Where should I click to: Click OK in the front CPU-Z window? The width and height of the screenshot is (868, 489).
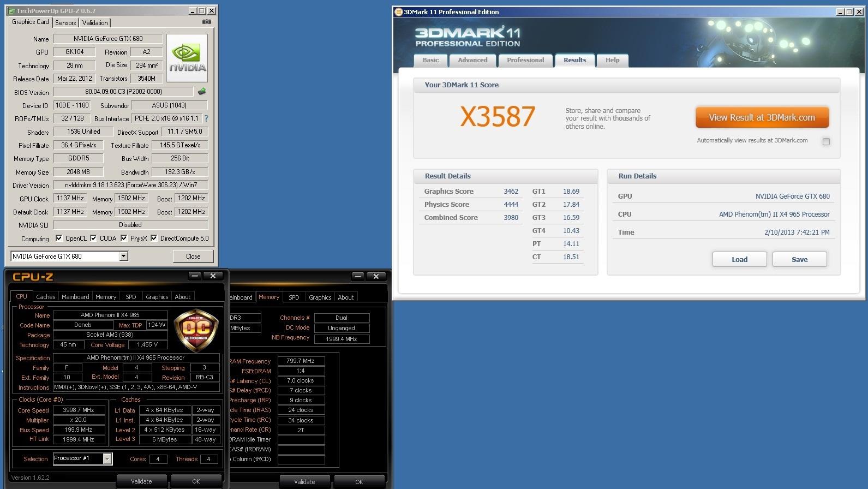click(196, 481)
